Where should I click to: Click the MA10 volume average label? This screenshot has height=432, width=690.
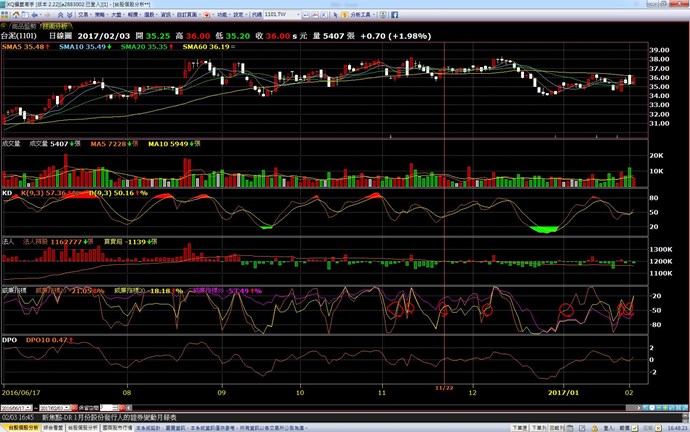tap(168, 144)
